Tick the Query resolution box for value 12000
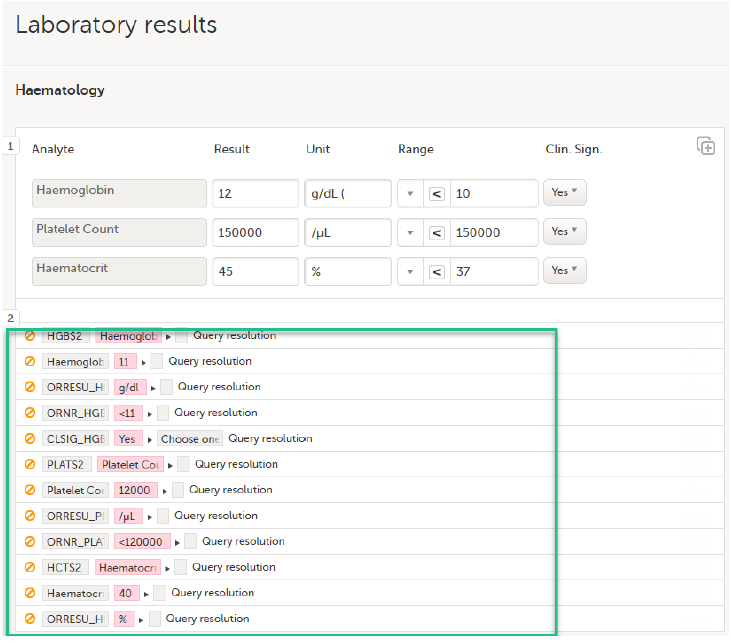Image resolution: width=731 pixels, height=643 pixels. (178, 490)
